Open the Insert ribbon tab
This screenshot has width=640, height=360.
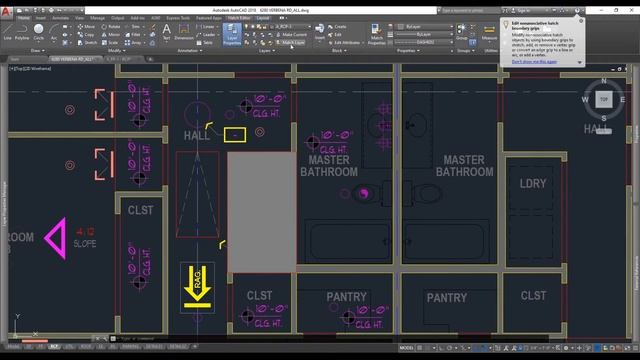click(41, 18)
